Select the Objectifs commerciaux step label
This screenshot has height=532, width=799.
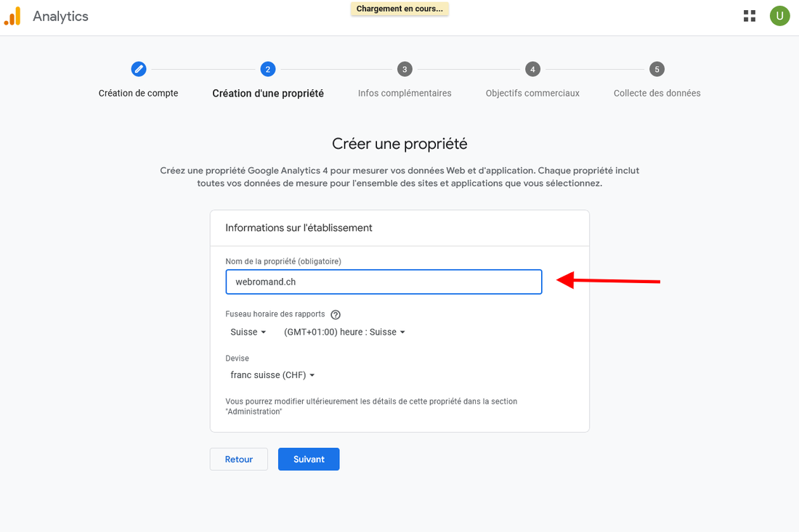(532, 93)
